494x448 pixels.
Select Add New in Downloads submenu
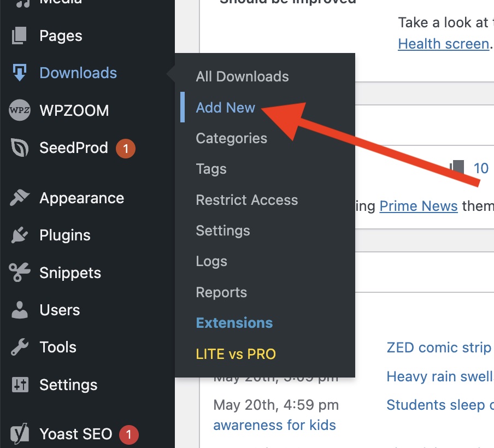pyautogui.click(x=225, y=108)
